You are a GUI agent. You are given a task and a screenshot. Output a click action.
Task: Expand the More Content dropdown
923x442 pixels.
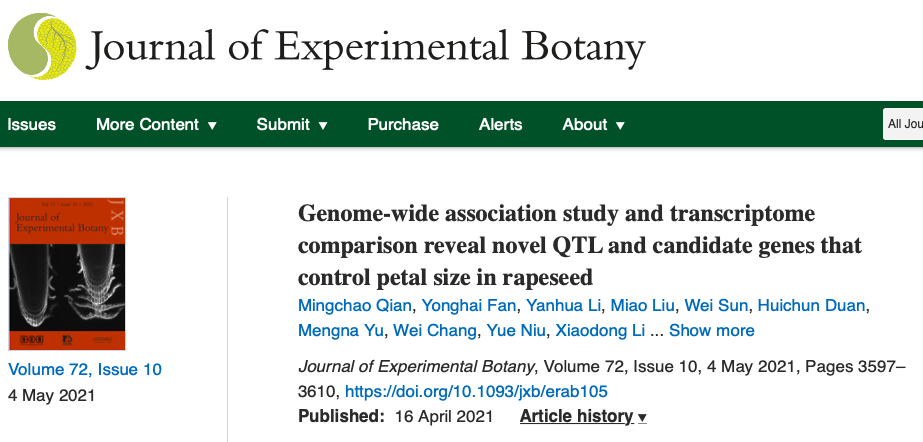click(156, 125)
